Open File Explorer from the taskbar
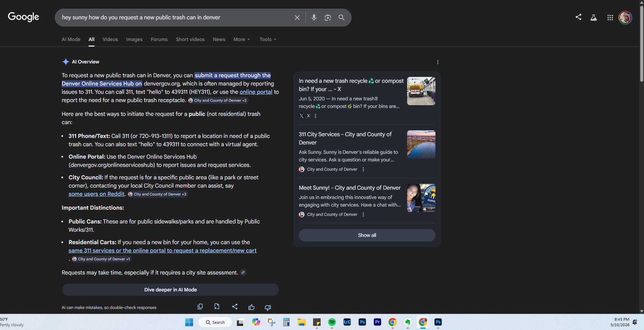644x330 pixels. click(302, 322)
